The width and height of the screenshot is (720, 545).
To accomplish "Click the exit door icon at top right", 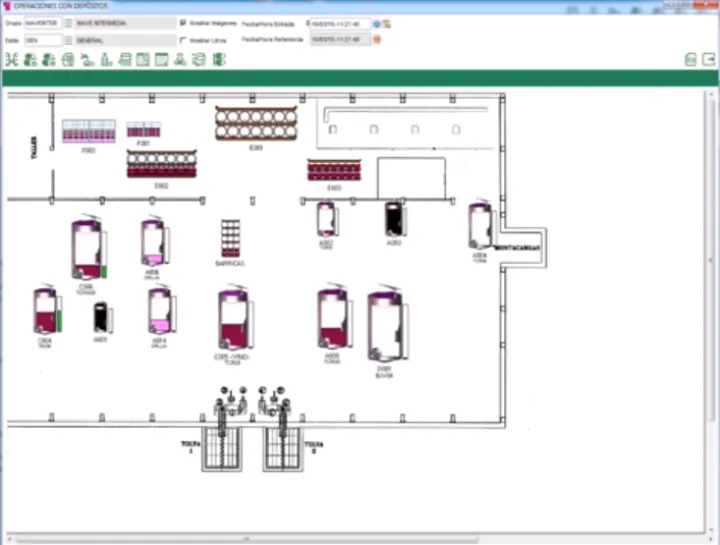I will [708, 60].
